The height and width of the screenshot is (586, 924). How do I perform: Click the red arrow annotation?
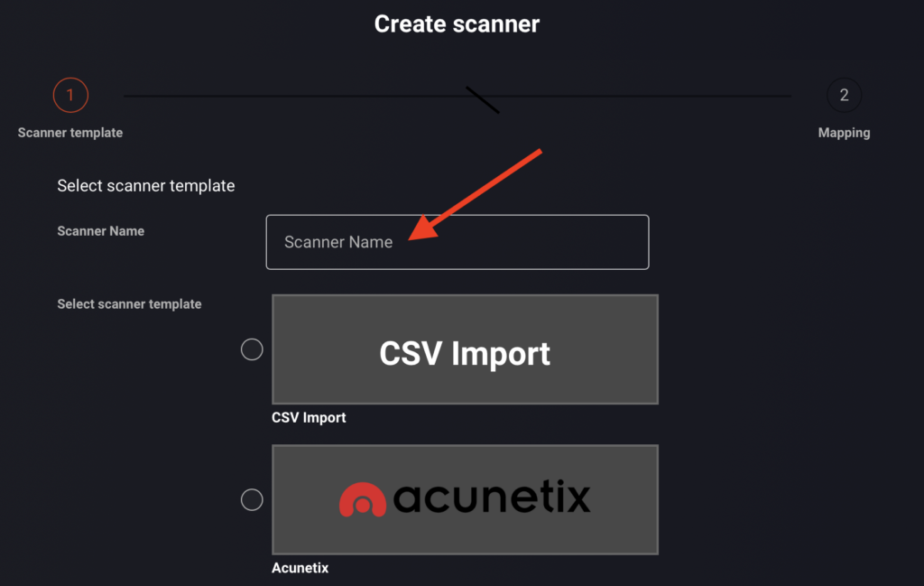point(475,195)
